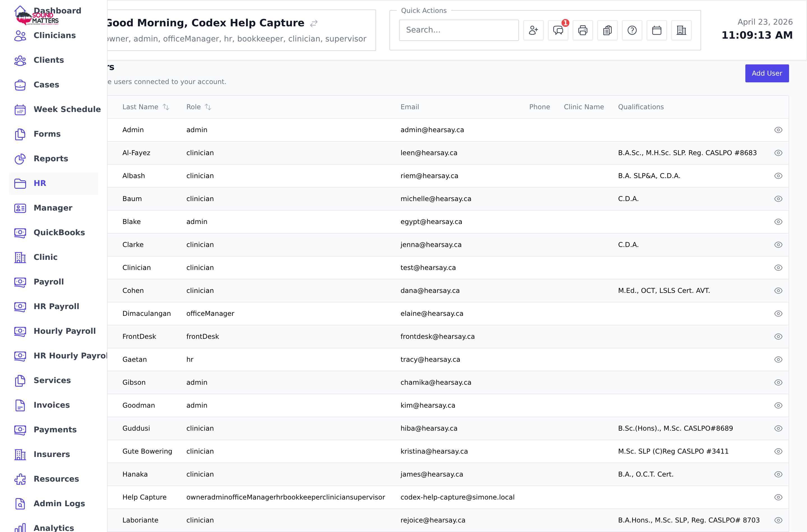Click eye icon for Hanaka row
Screen dimensions: 807x532
778,474
